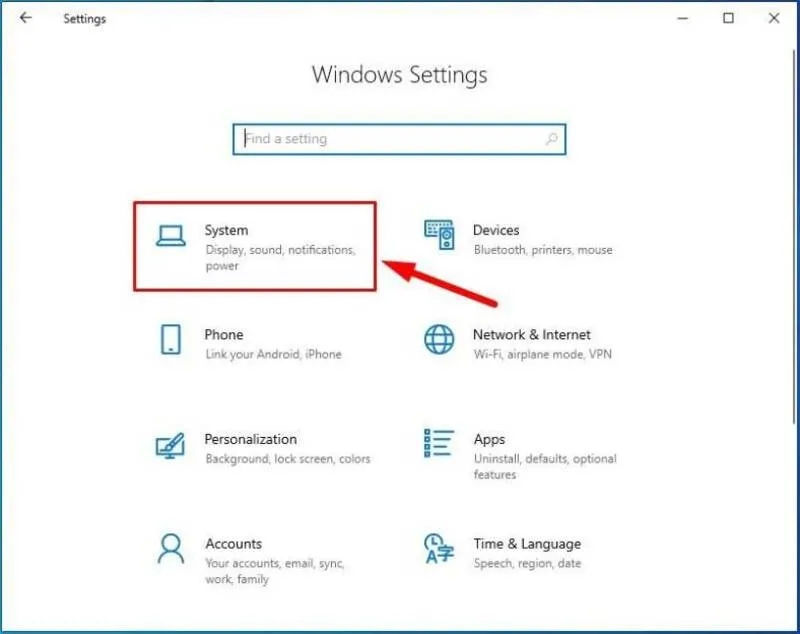800x634 pixels.
Task: Open the Devices settings label
Action: (x=496, y=230)
